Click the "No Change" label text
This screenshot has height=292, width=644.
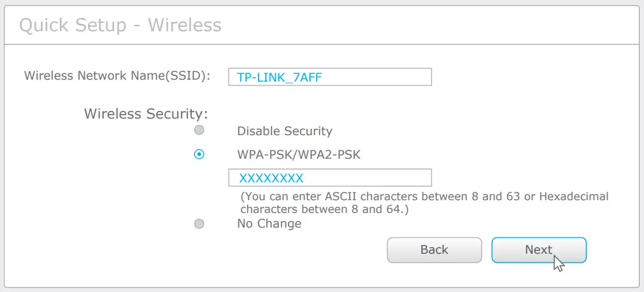[269, 224]
